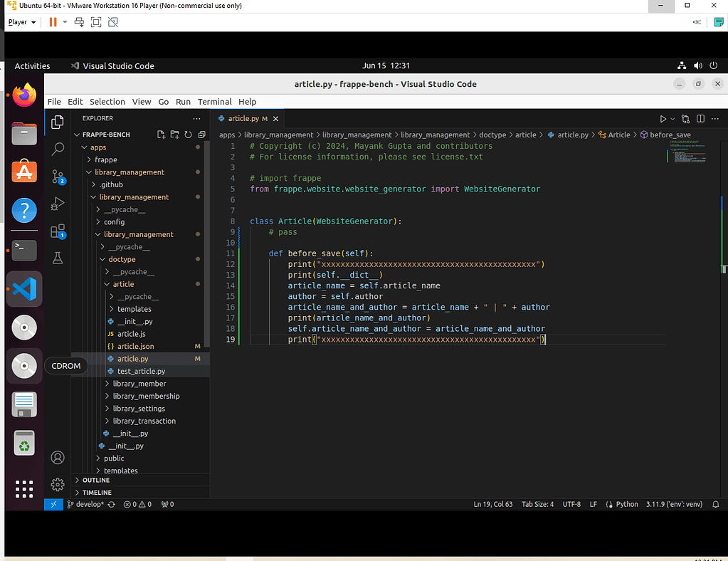Expand the frappe folder
Viewport: 728px width, 561px height.
[106, 159]
